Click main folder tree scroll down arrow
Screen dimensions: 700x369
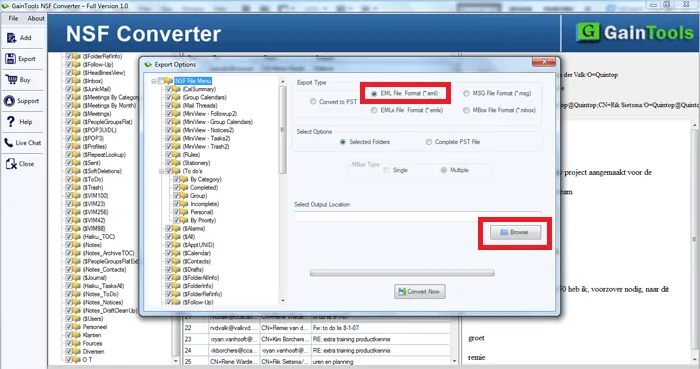click(175, 360)
